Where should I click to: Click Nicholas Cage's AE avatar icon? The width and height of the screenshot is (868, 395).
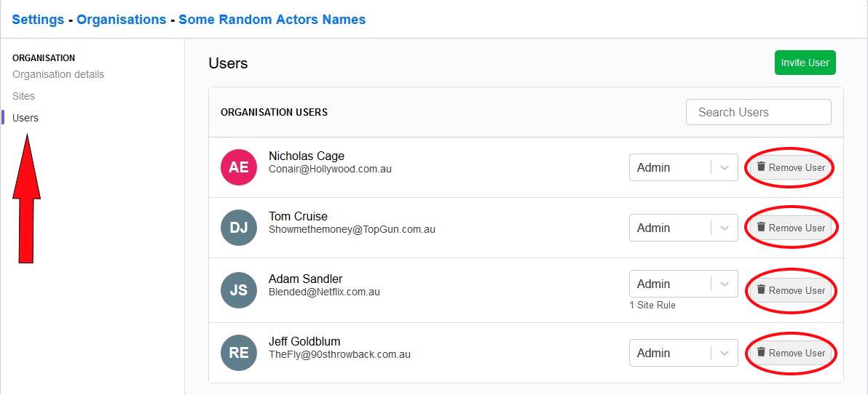point(239,167)
